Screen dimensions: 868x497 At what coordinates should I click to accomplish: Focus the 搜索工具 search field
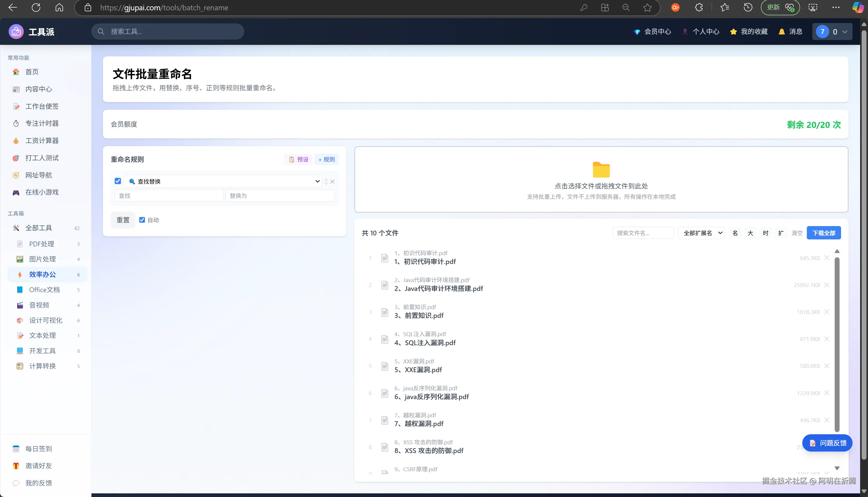coord(168,32)
